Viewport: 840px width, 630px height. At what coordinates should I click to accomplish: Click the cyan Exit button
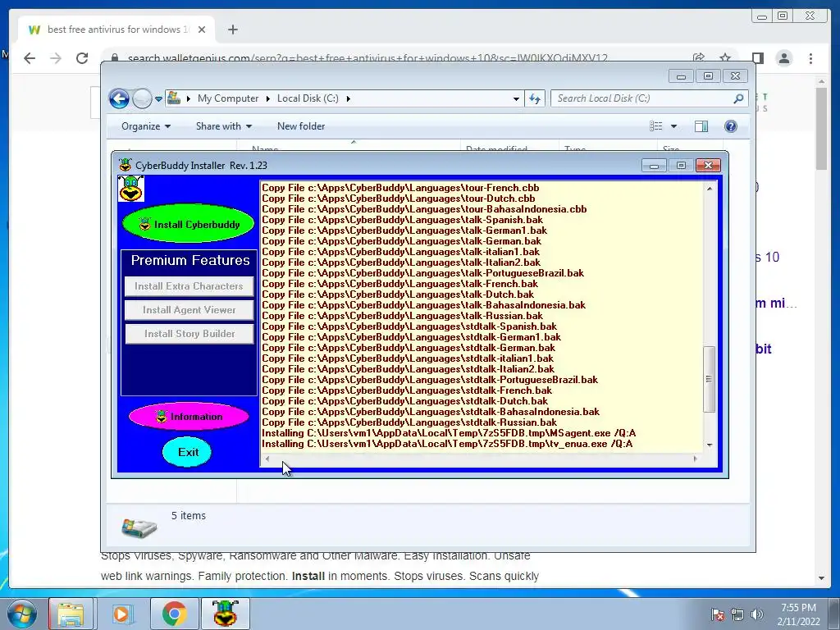coord(187,452)
